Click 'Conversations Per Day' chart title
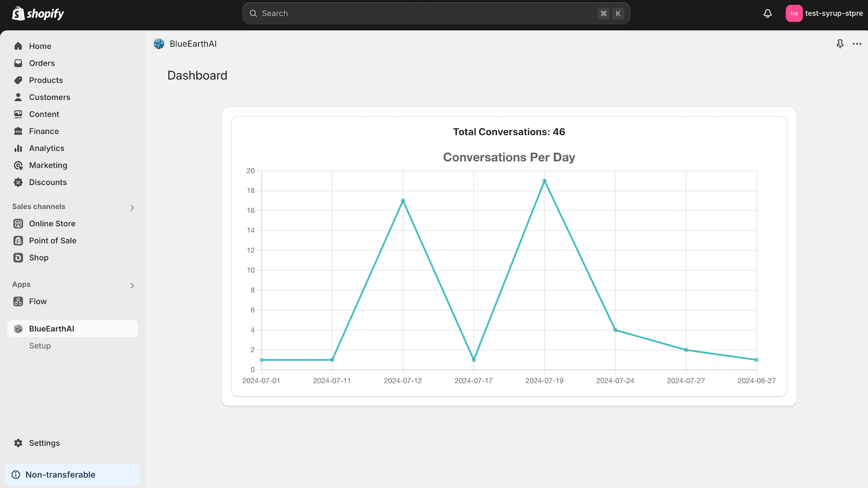Viewport: 868px width, 488px height. click(509, 157)
